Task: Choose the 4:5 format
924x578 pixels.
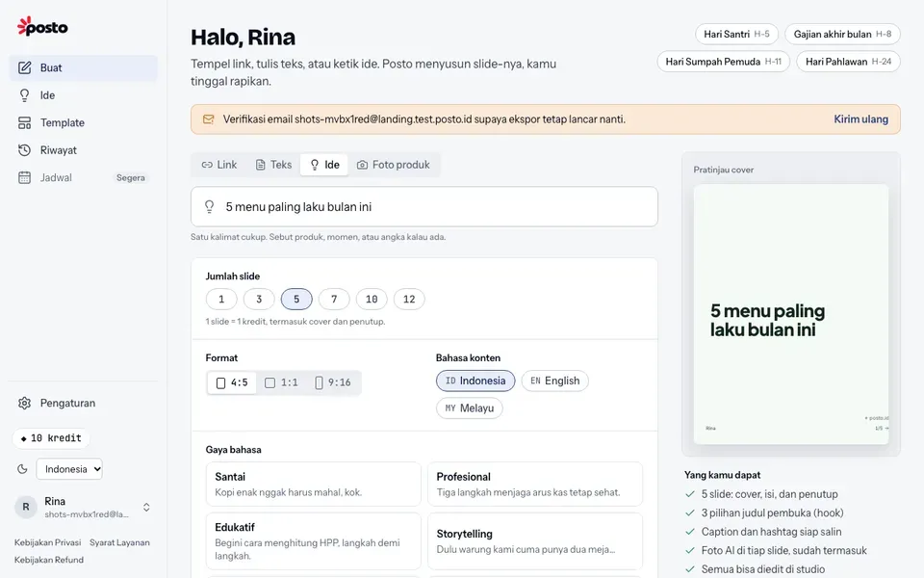Action: [x=232, y=382]
